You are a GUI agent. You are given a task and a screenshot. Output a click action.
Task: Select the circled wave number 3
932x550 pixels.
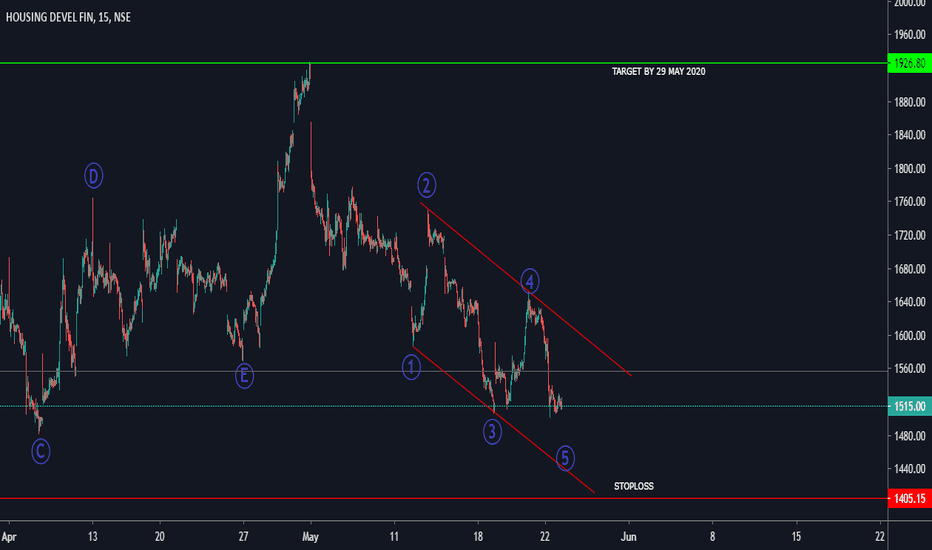[492, 432]
